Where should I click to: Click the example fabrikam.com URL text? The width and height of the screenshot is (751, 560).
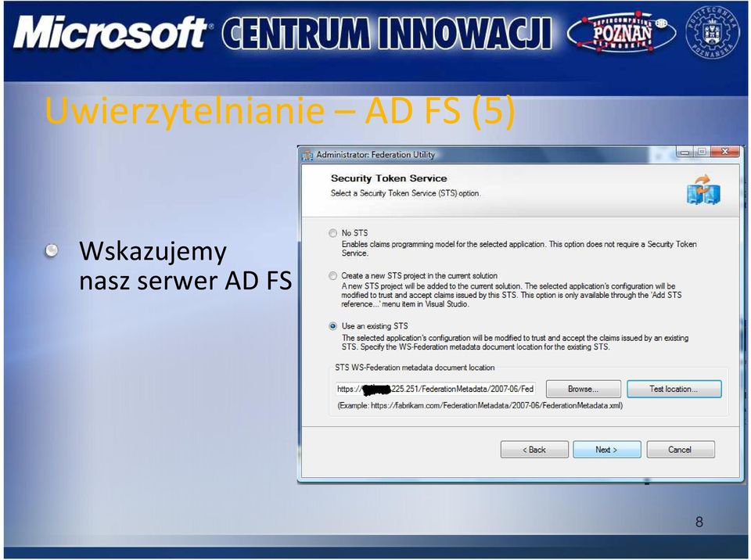(x=480, y=405)
